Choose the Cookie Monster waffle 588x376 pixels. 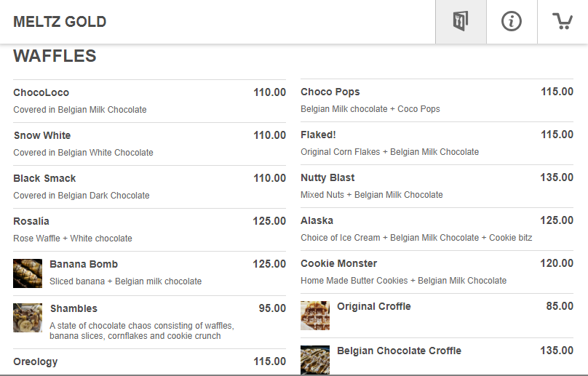pyautogui.click(x=339, y=263)
